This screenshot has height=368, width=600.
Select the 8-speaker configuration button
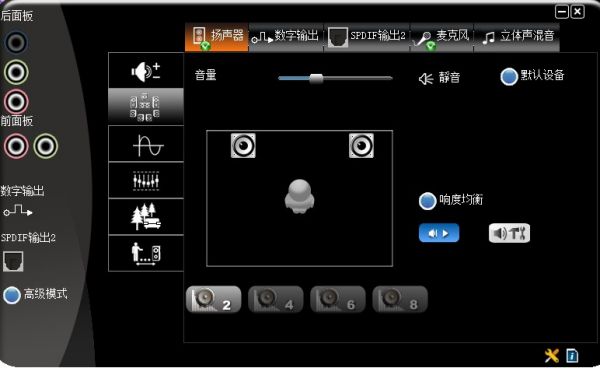(x=400, y=299)
